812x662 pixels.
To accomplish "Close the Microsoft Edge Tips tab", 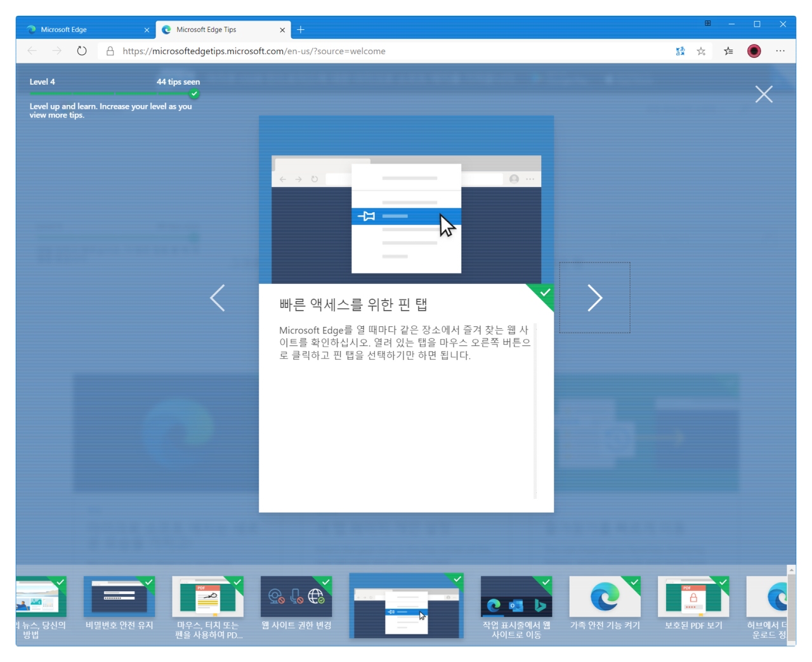I will (x=282, y=30).
